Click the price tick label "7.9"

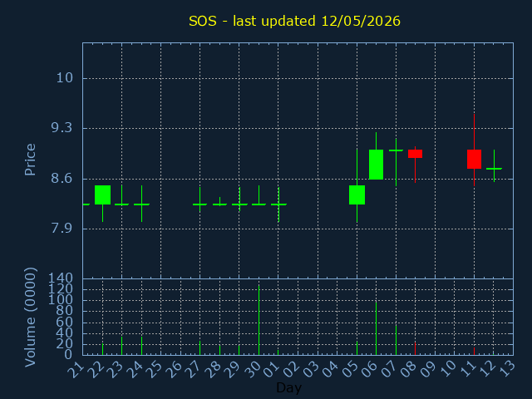pyautogui.click(x=62, y=229)
